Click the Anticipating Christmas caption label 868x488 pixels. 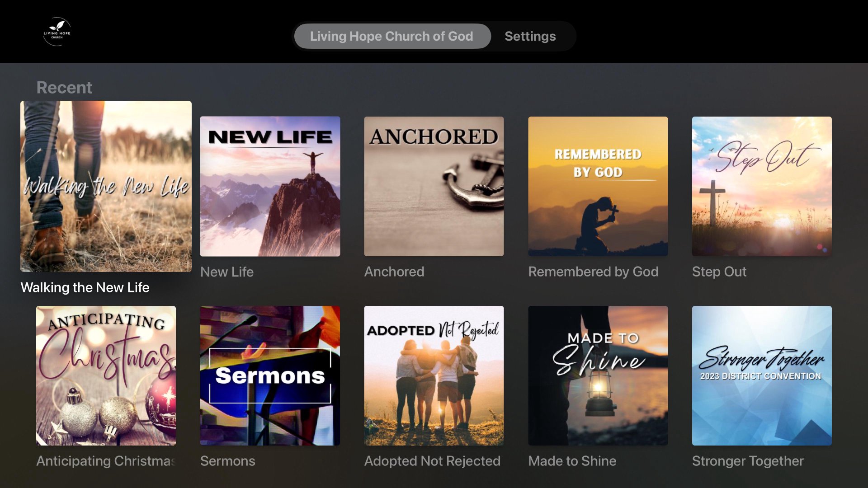pos(106,461)
